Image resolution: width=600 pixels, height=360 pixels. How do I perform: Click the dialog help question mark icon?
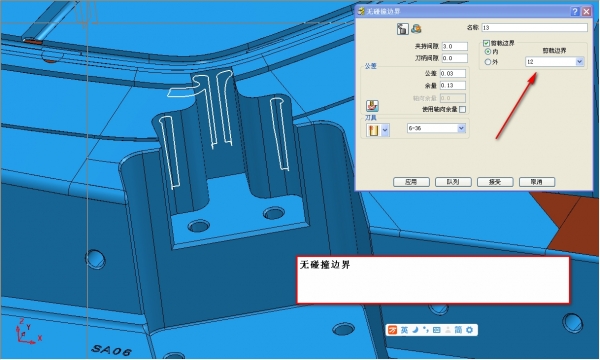574,11
